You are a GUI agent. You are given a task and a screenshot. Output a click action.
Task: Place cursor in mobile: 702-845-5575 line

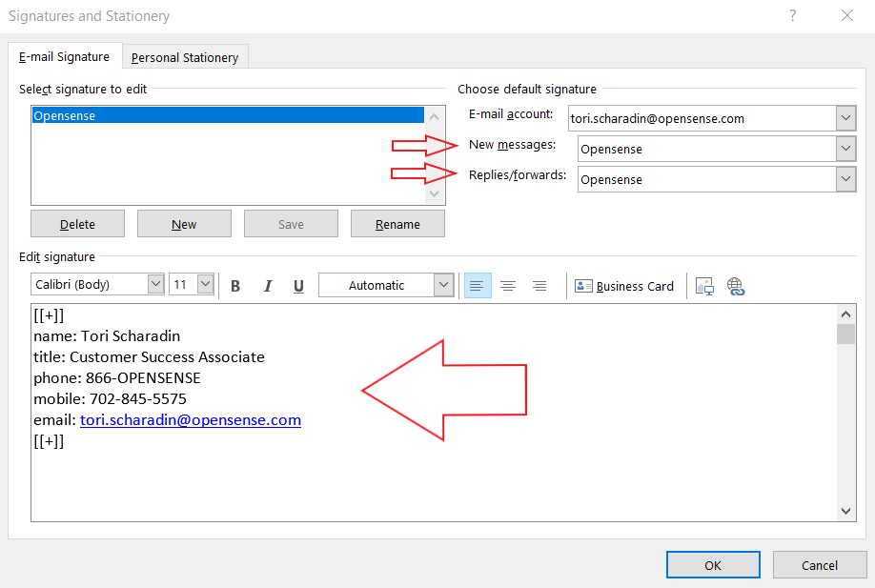pyautogui.click(x=110, y=399)
